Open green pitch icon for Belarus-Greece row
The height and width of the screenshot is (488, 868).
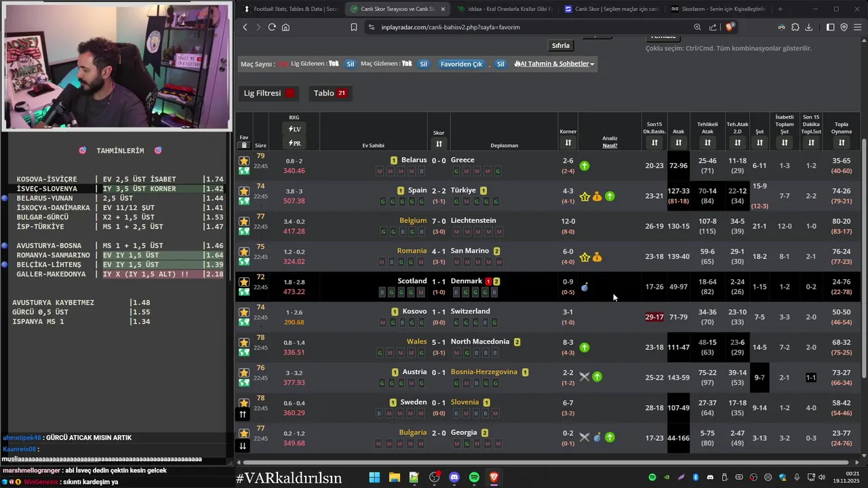[x=244, y=171]
